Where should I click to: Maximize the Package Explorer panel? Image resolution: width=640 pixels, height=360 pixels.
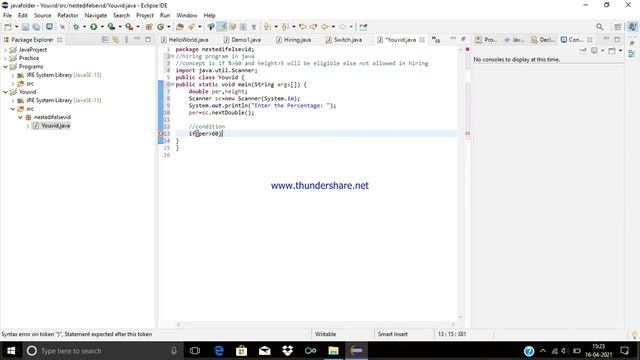click(148, 40)
